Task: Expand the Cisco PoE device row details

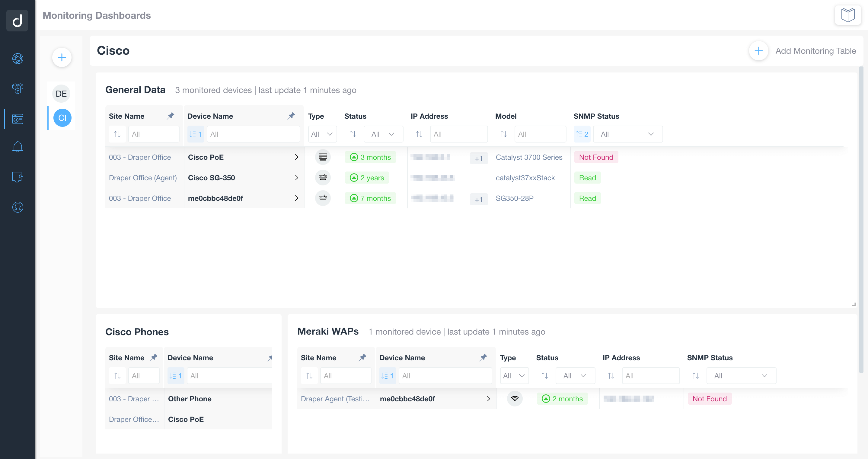Action: (296, 157)
